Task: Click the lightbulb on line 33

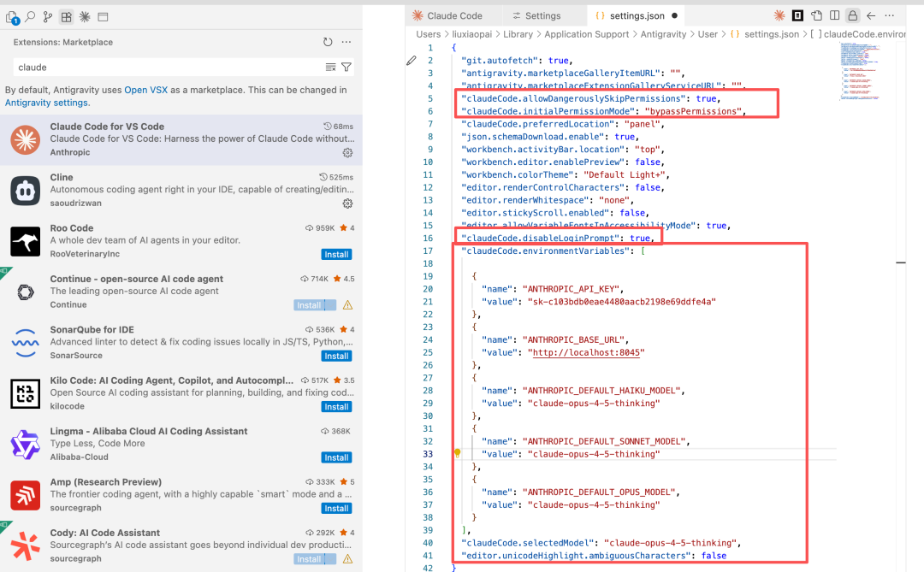Action: click(x=458, y=454)
